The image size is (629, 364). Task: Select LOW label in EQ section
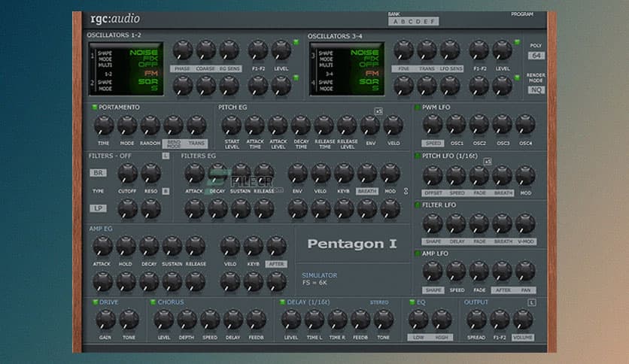pos(418,337)
